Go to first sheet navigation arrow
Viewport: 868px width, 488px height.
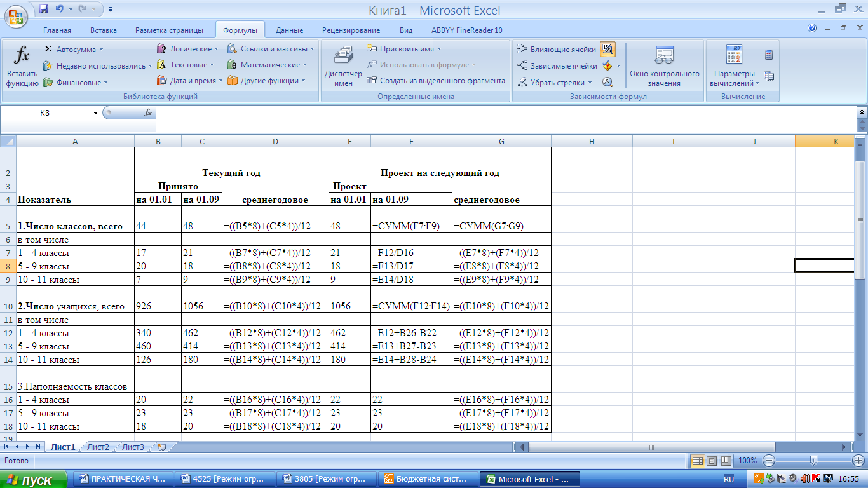[7, 447]
